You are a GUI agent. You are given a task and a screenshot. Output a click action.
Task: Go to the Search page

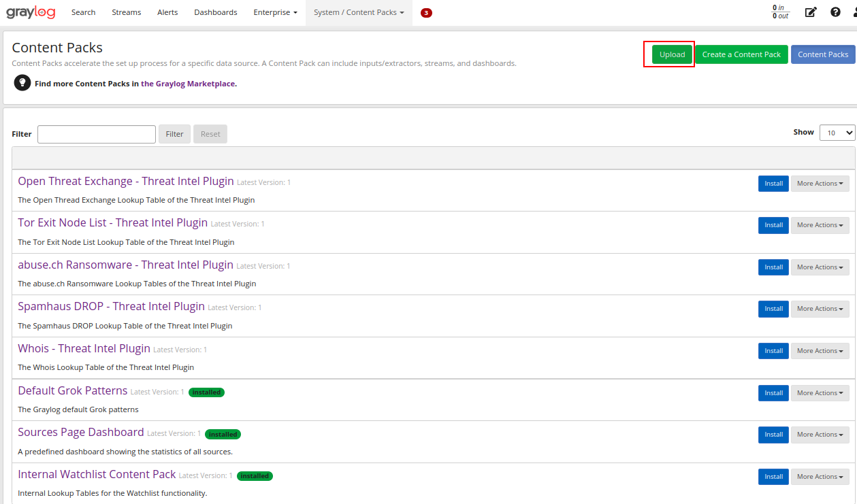pyautogui.click(x=83, y=12)
